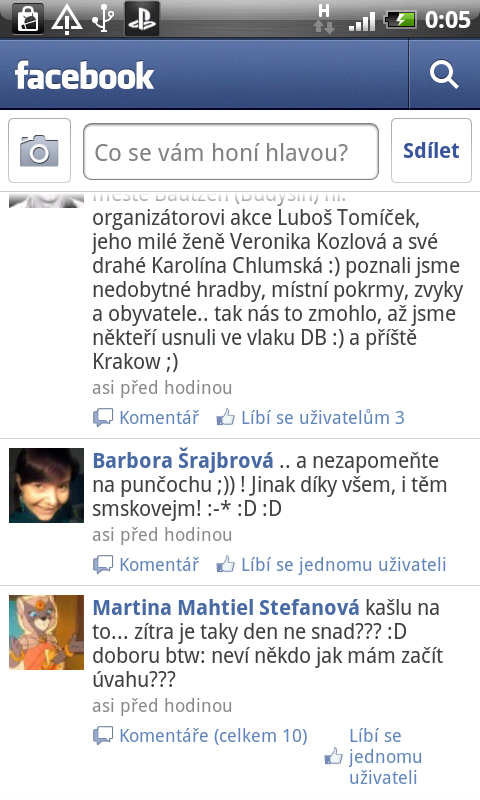Tap the battery charging indicator icon
Viewport: 480px width, 800px height.
[x=400, y=20]
